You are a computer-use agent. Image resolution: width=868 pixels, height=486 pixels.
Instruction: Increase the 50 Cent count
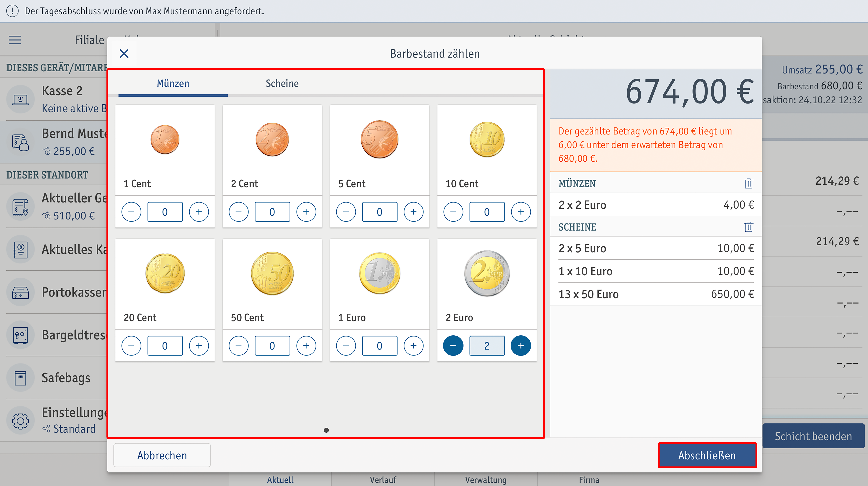point(306,346)
